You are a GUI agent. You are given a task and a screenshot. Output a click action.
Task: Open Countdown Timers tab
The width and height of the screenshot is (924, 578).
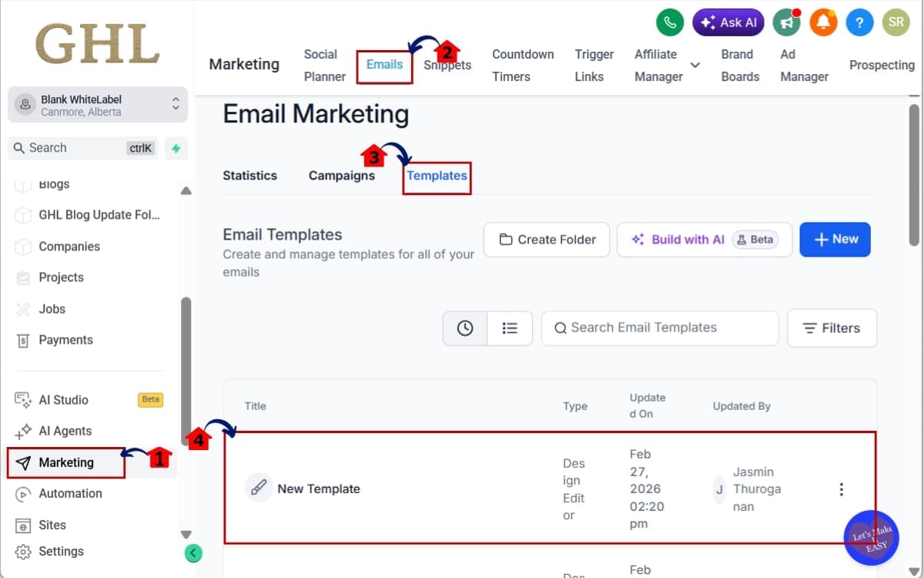tap(523, 66)
